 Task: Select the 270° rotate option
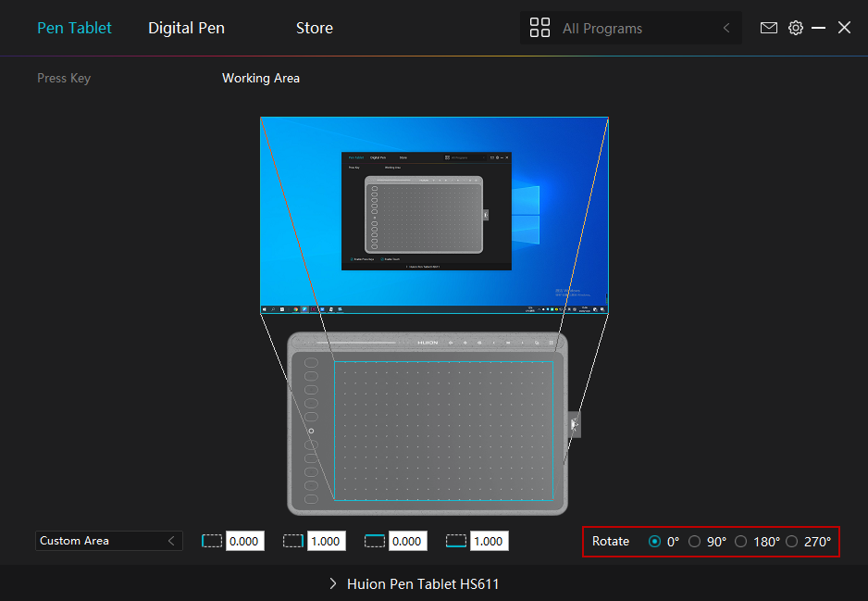point(791,541)
